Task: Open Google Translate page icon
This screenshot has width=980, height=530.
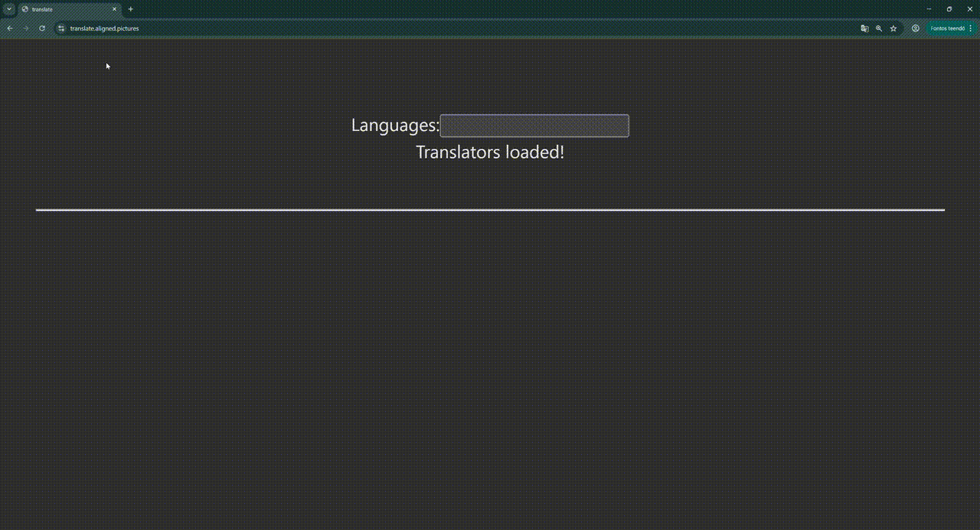Action: click(x=864, y=28)
